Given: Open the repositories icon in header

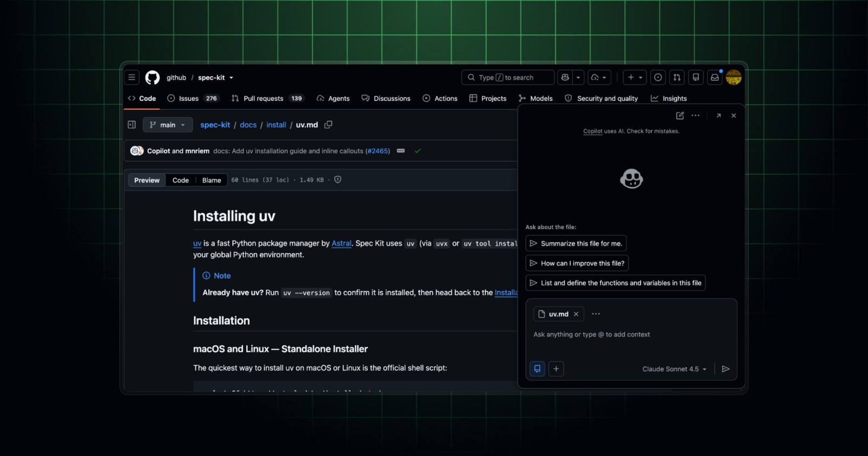Looking at the screenshot, I should coord(696,78).
